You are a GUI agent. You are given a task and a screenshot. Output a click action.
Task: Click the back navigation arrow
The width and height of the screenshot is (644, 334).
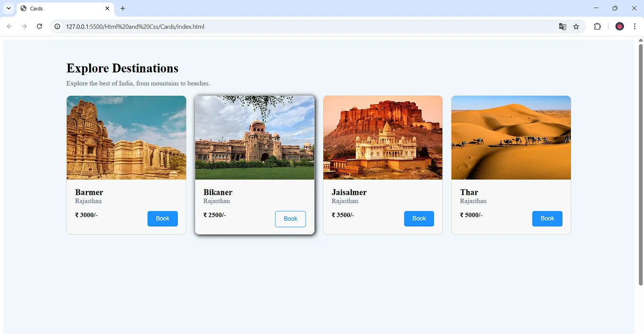tap(9, 26)
